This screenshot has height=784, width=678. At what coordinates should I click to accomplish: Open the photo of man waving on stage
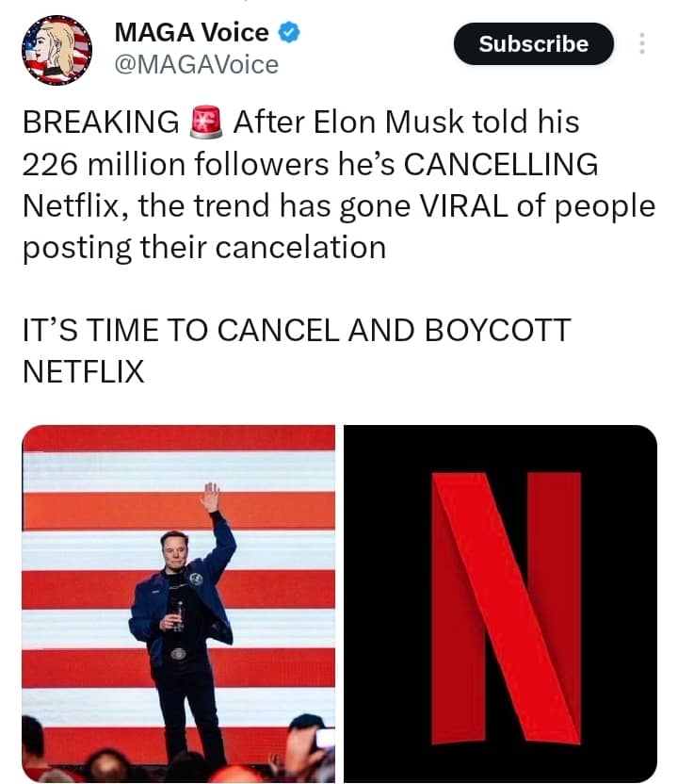click(x=178, y=603)
